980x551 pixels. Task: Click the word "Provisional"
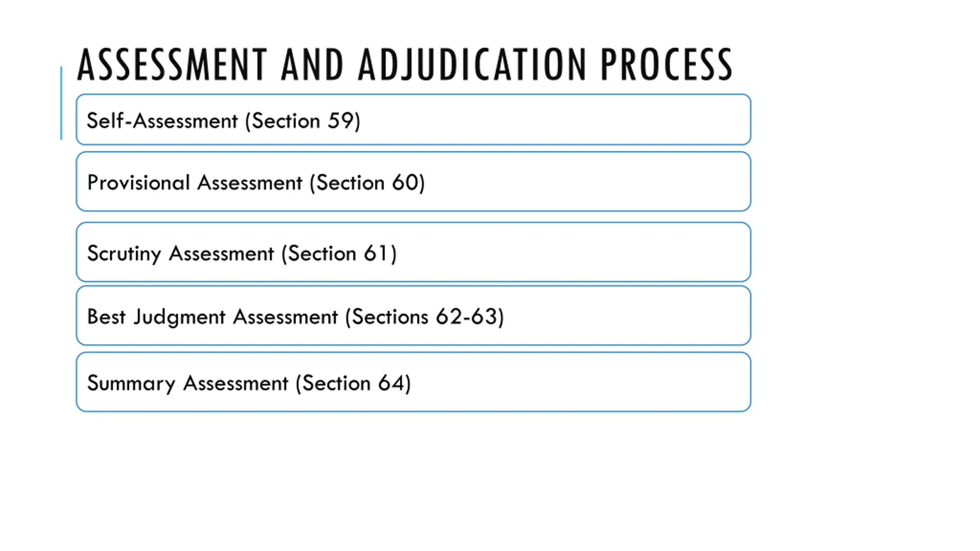pyautogui.click(x=139, y=183)
